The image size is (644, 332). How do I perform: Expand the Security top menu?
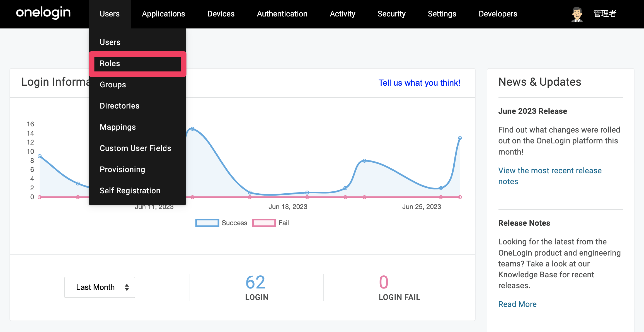coord(391,14)
